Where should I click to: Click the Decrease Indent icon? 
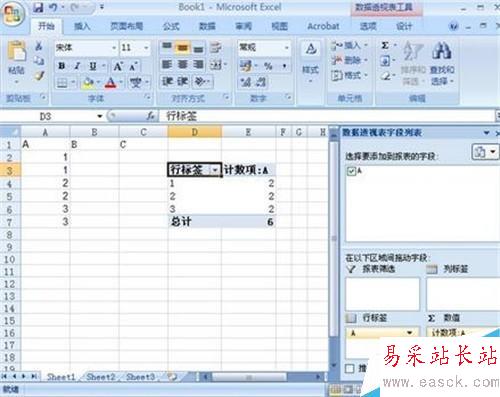(x=167, y=81)
